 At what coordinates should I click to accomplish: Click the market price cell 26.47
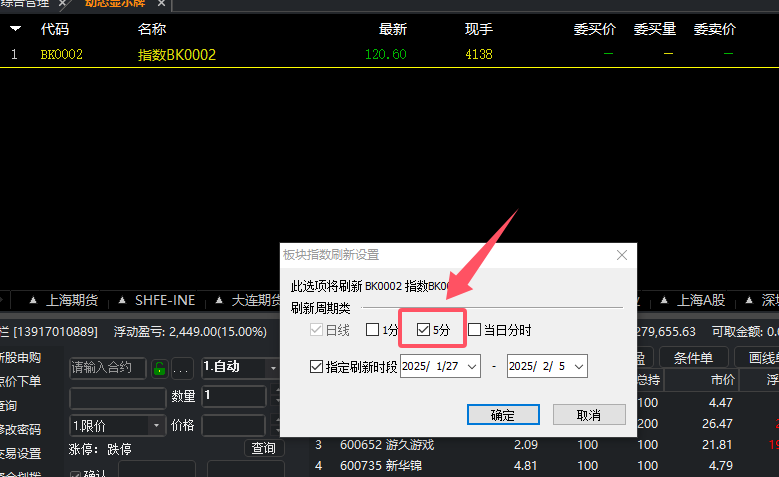point(717,423)
